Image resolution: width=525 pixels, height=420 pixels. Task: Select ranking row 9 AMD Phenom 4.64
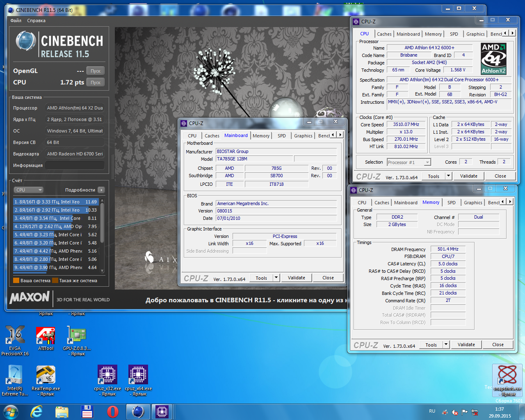pyautogui.click(x=56, y=267)
